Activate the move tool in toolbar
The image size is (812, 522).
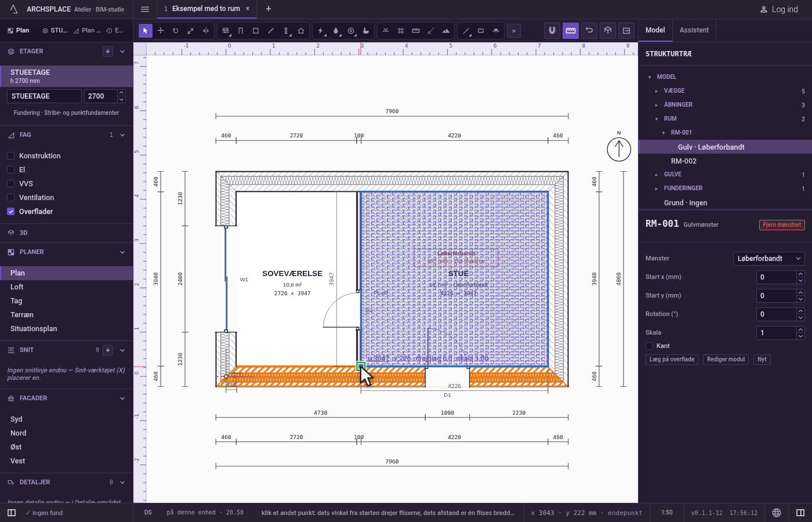(161, 31)
